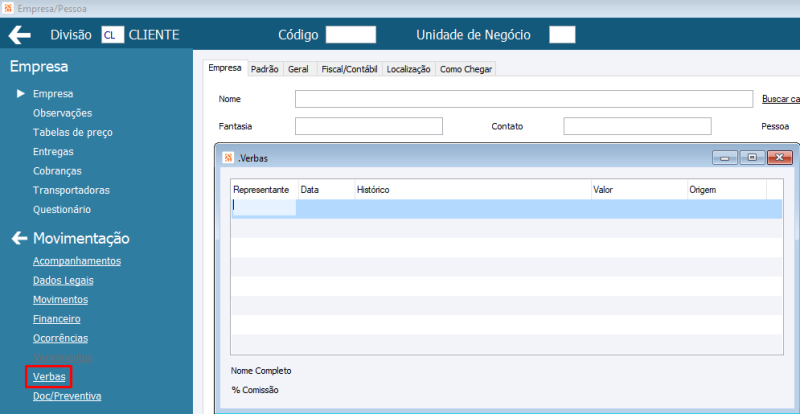Screen dimensions: 800x414
Task: Click the Empresa/Pessoa title bar app icon
Action: point(8,8)
